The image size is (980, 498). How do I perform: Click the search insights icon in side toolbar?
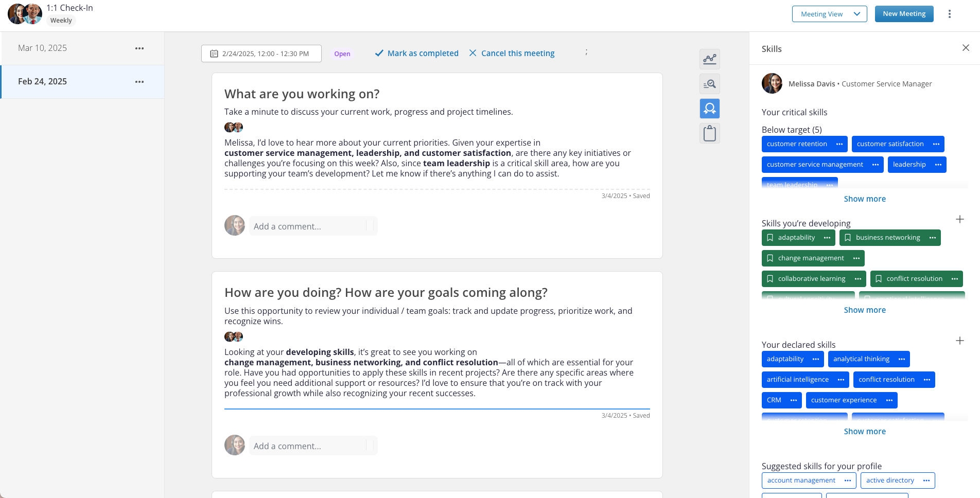click(x=709, y=84)
